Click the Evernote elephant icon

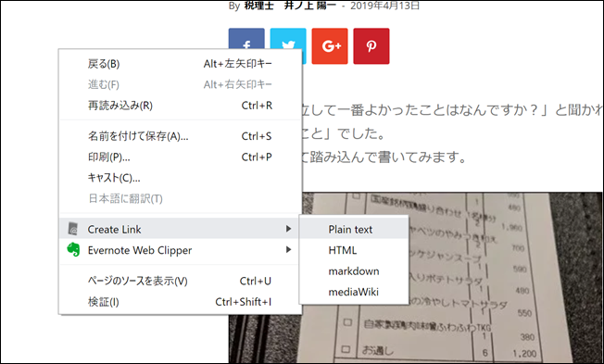pos(73,249)
